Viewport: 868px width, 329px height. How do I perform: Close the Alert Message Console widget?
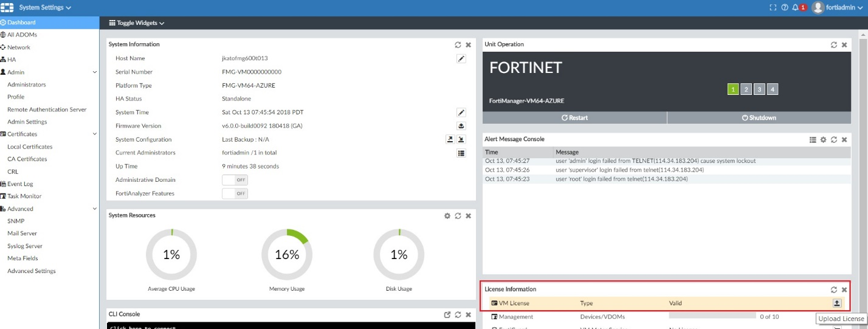click(844, 139)
